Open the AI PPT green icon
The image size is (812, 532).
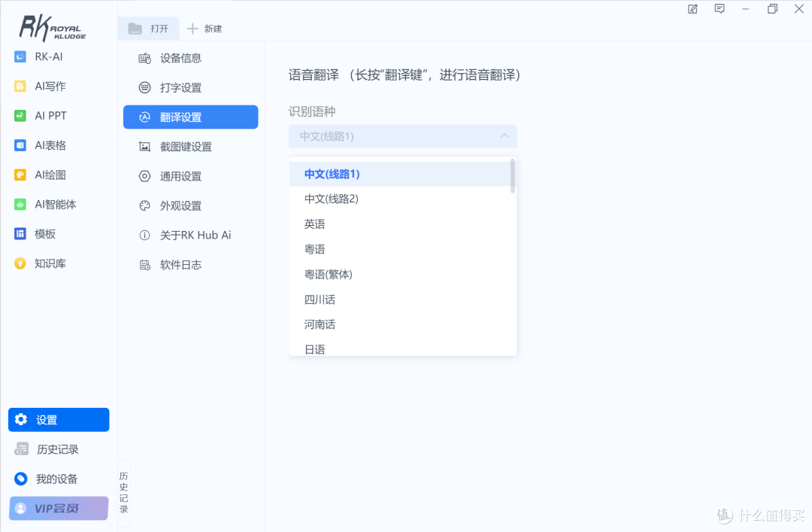20,116
